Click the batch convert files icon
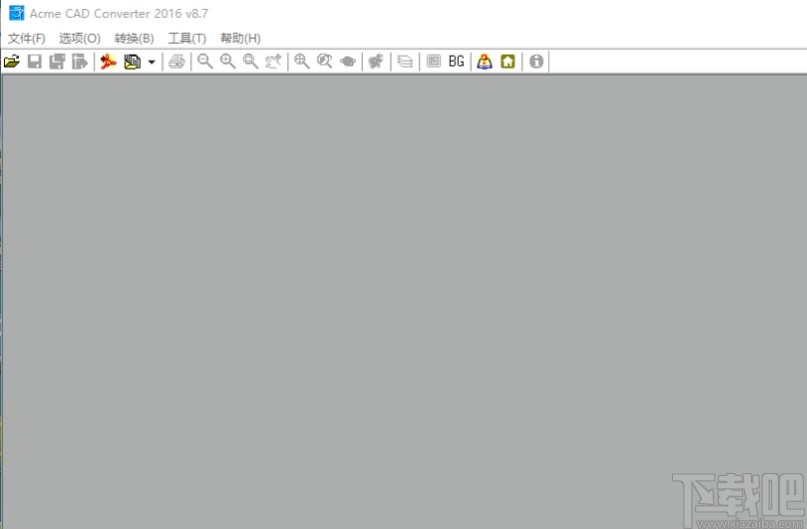 132,62
